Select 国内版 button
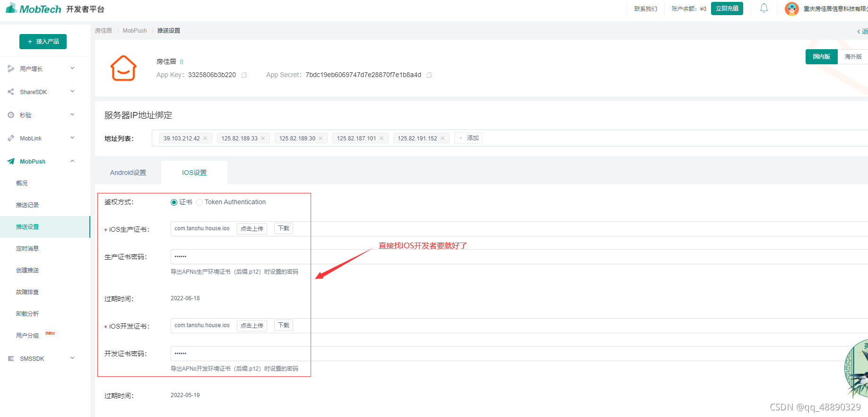Screen dimensions: 868x417 [x=822, y=57]
